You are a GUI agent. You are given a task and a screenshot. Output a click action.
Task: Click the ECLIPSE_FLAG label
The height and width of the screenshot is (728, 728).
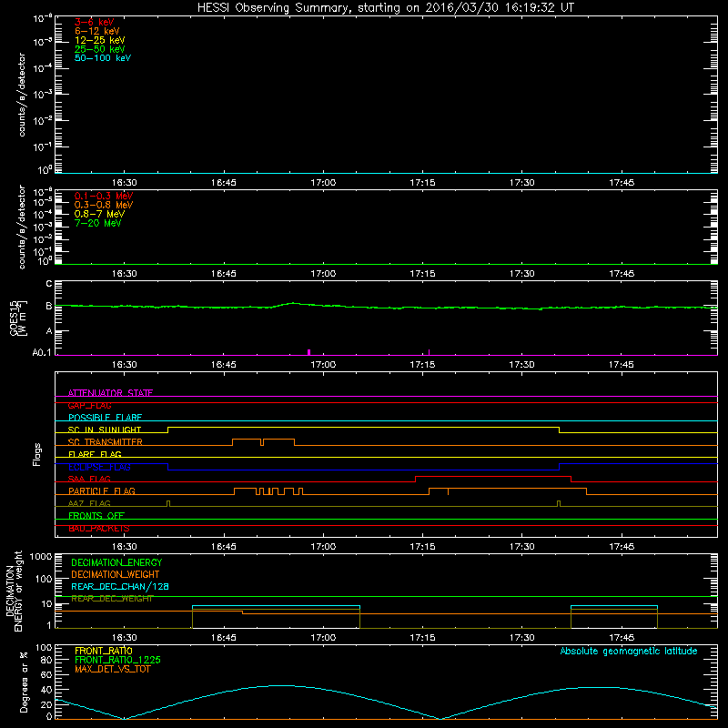99,467
